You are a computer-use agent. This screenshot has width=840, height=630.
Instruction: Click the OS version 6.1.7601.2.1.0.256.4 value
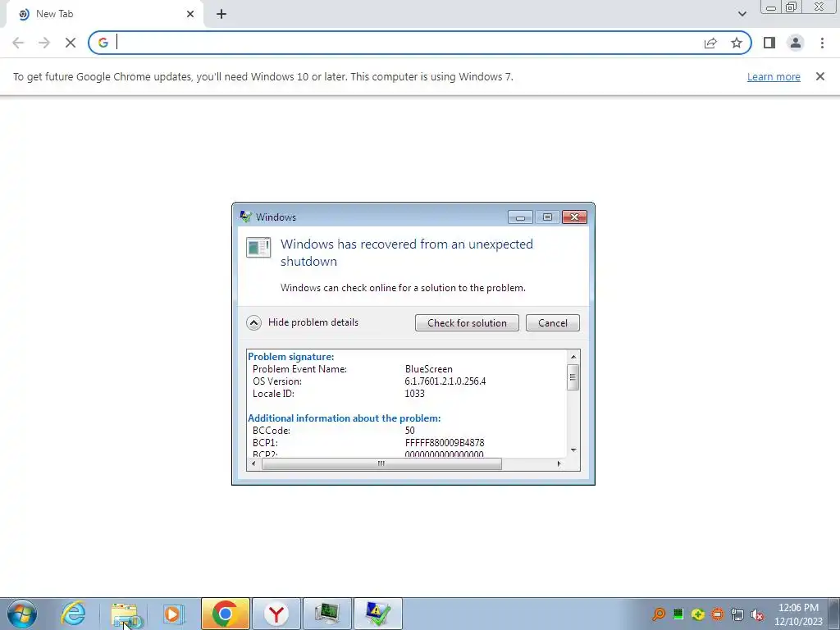point(445,381)
